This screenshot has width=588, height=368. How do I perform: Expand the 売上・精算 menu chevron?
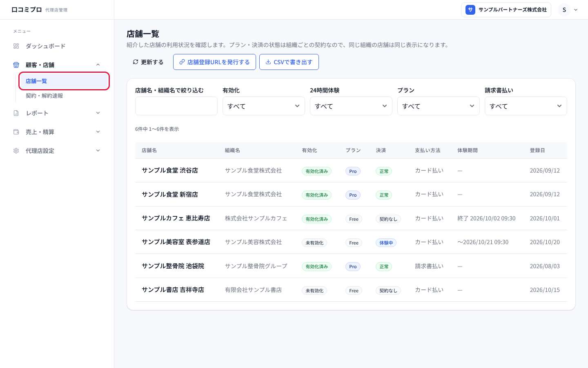[98, 132]
